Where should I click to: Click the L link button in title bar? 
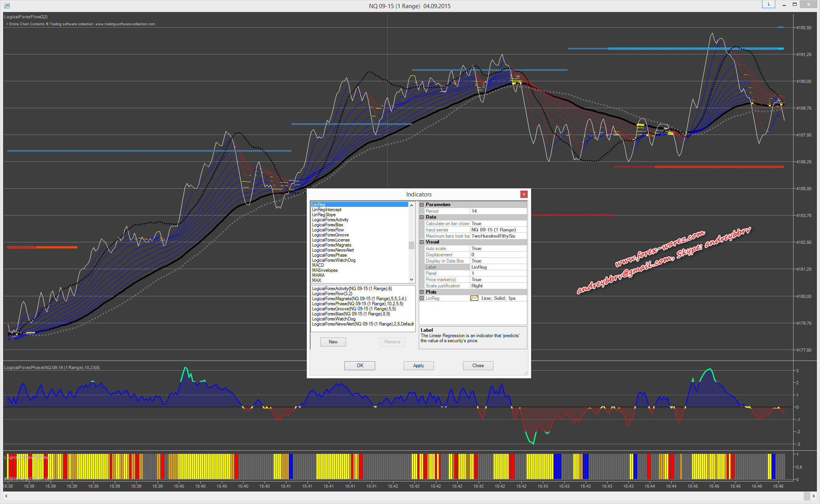tap(769, 4)
